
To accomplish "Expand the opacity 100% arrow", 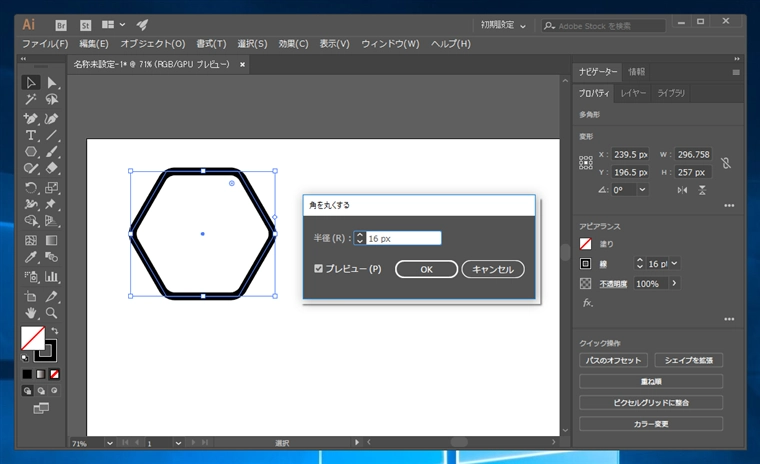I will pyautogui.click(x=674, y=283).
